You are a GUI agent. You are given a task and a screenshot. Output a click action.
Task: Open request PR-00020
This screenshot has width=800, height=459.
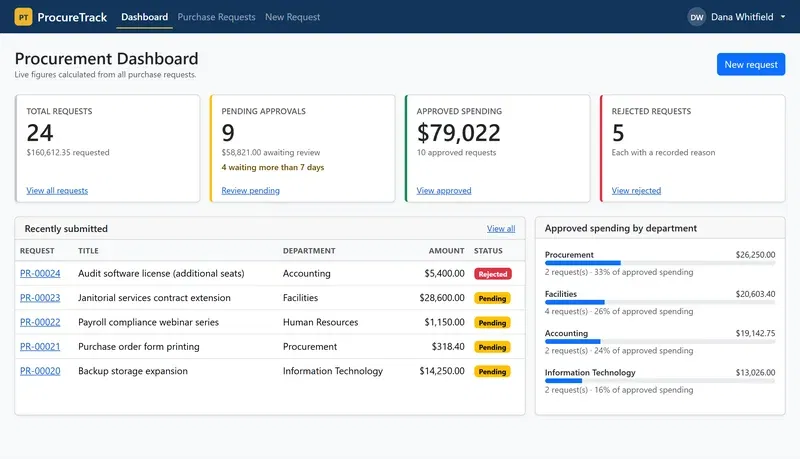pyautogui.click(x=40, y=371)
